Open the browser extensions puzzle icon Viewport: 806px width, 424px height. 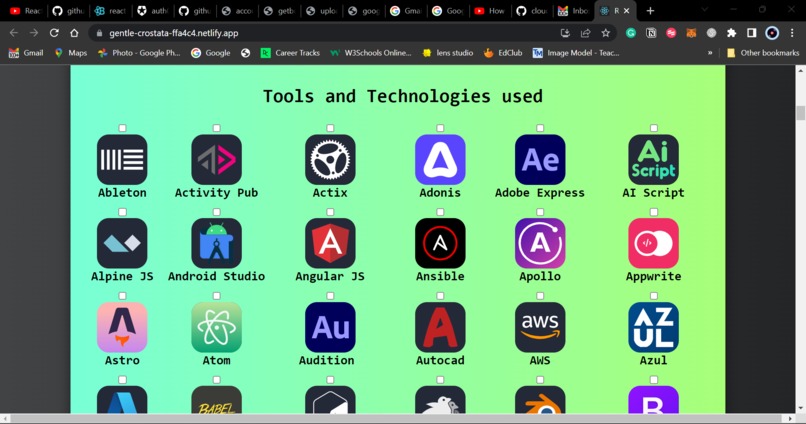coord(731,33)
